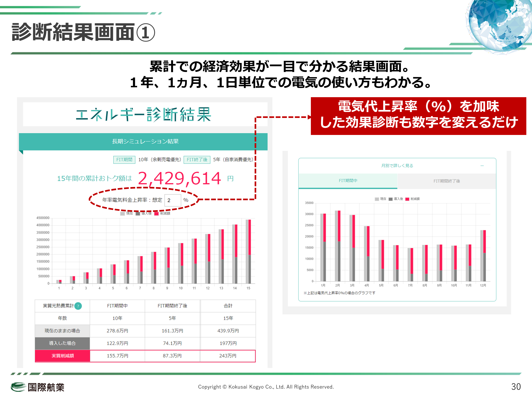Click the 2月 bar in monthly chart

337,246
